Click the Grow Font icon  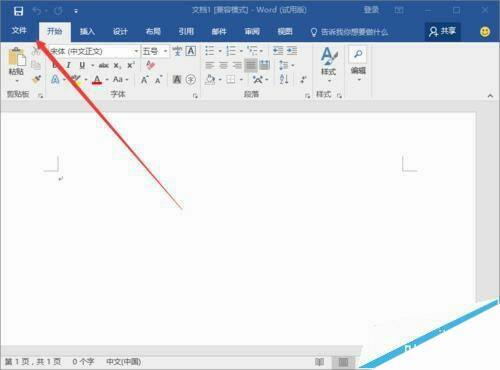(144, 80)
